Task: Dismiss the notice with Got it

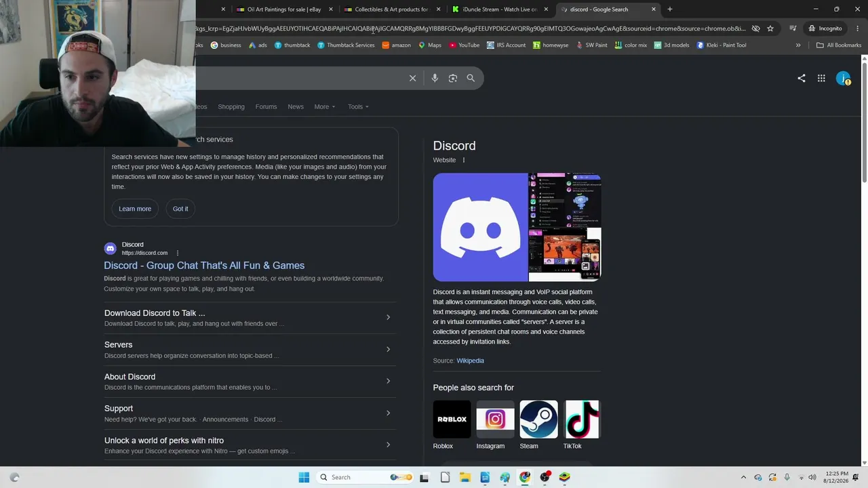Action: coord(180,209)
